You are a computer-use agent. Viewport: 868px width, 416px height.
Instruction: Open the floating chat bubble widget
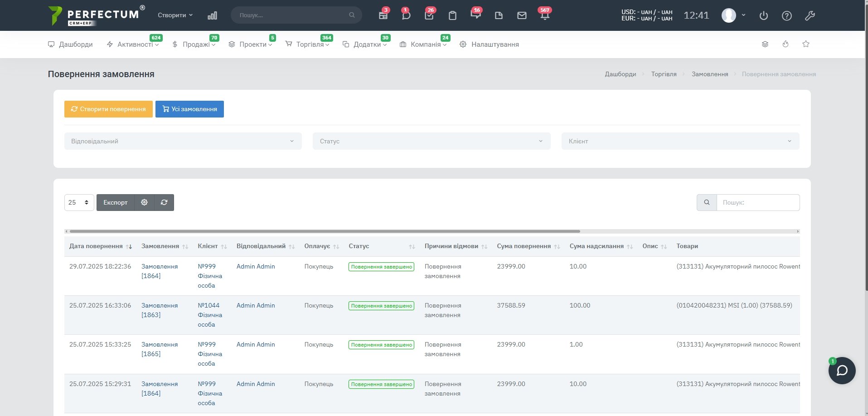point(842,371)
